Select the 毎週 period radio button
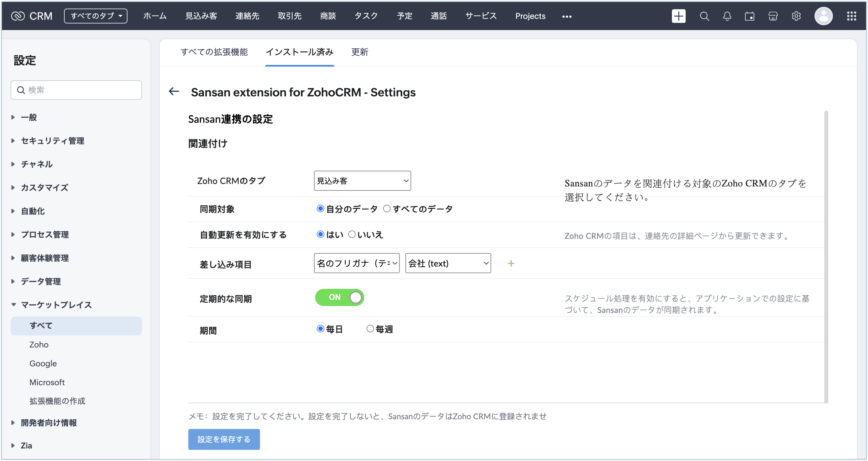 [370, 329]
